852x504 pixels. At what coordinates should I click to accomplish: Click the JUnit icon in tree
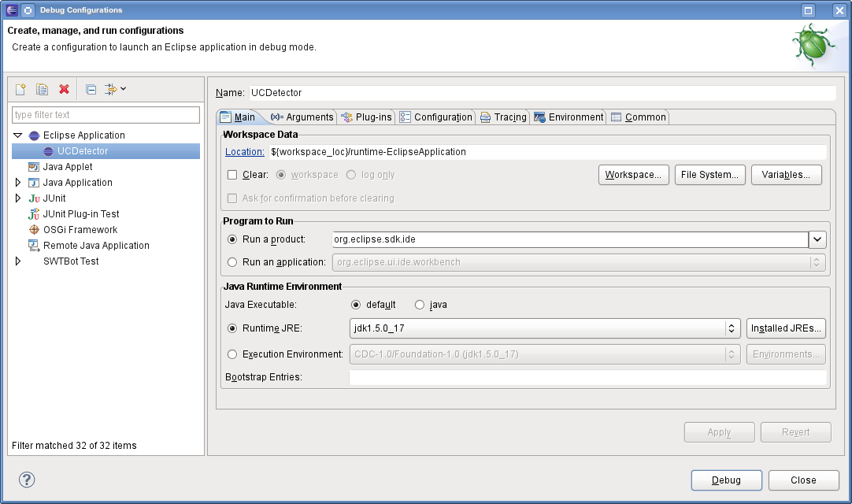pyautogui.click(x=34, y=198)
